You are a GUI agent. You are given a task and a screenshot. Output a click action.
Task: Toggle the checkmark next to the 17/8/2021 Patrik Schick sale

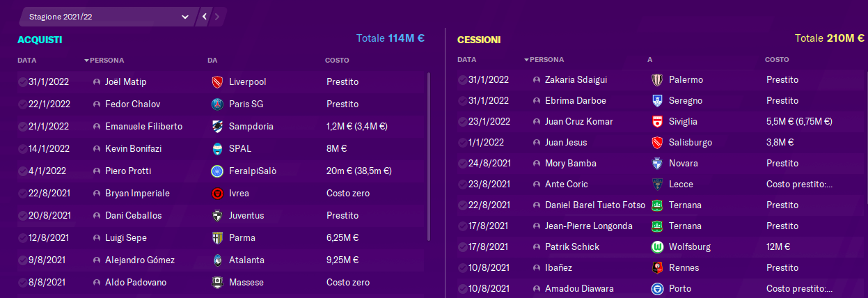point(462,247)
